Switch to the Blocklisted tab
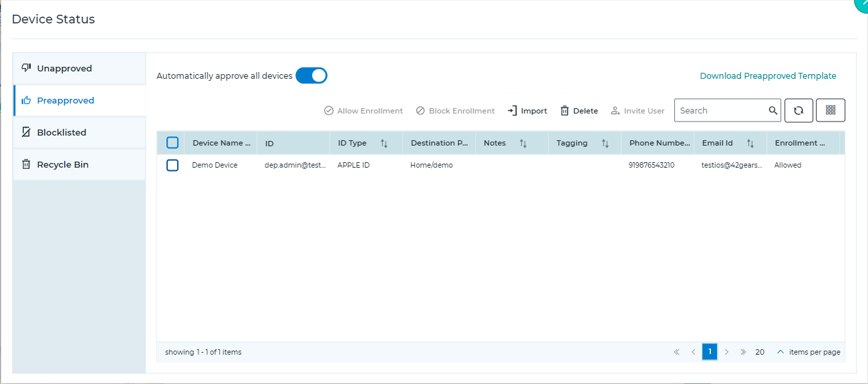Image resolution: width=868 pixels, height=384 pixels. point(80,133)
